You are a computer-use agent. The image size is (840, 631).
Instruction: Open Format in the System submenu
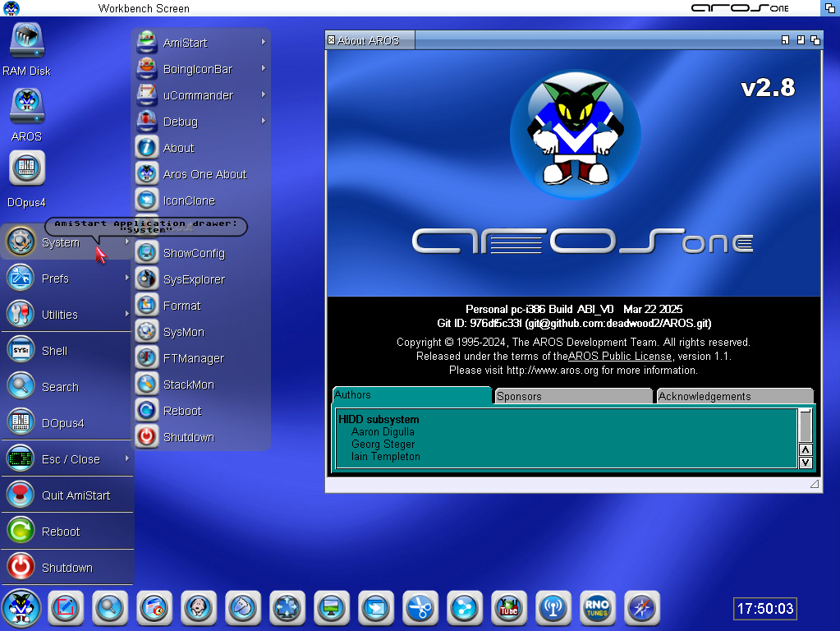[181, 306]
